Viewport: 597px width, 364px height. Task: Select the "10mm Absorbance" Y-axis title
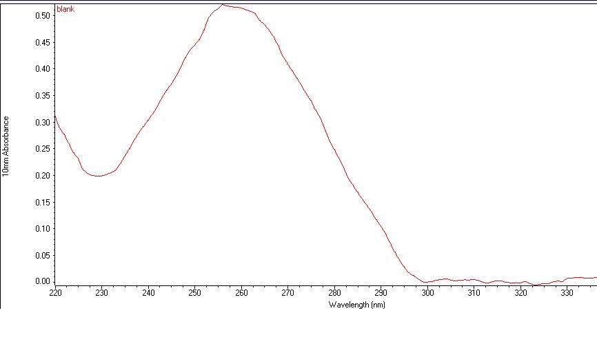coord(6,146)
